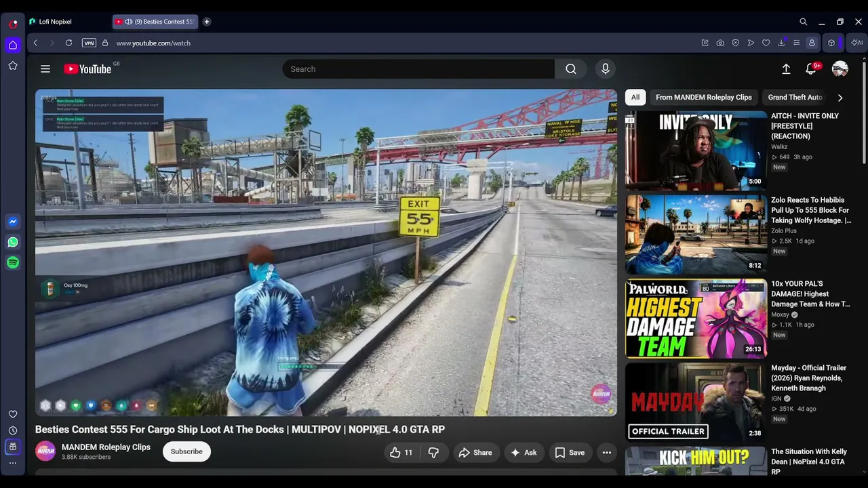Click the address bar URL
The width and height of the screenshot is (868, 488).
[153, 43]
